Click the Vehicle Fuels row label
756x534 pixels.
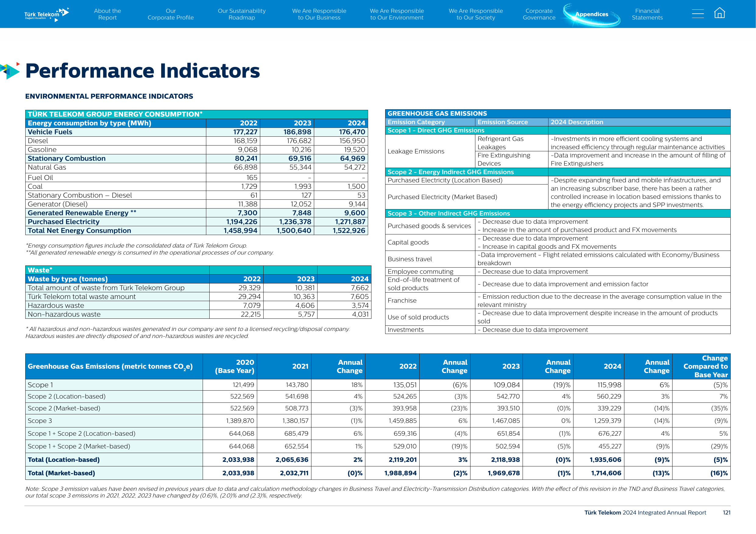coord(50,132)
